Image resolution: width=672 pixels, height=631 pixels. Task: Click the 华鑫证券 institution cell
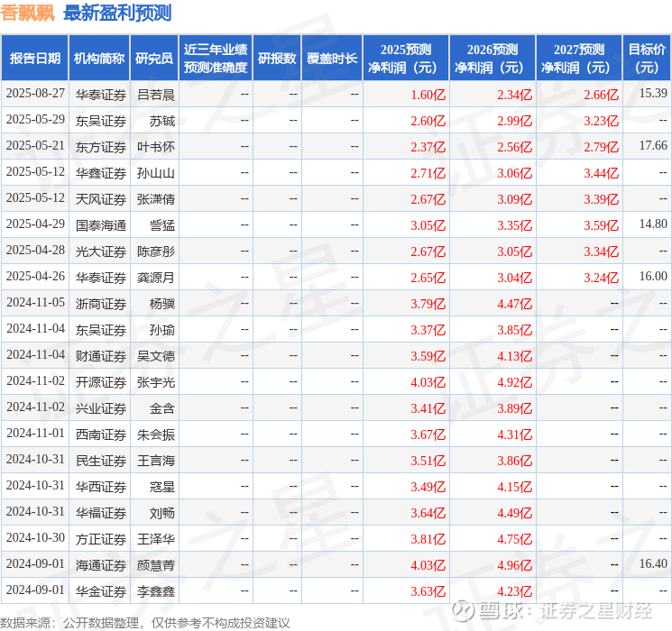101,173
